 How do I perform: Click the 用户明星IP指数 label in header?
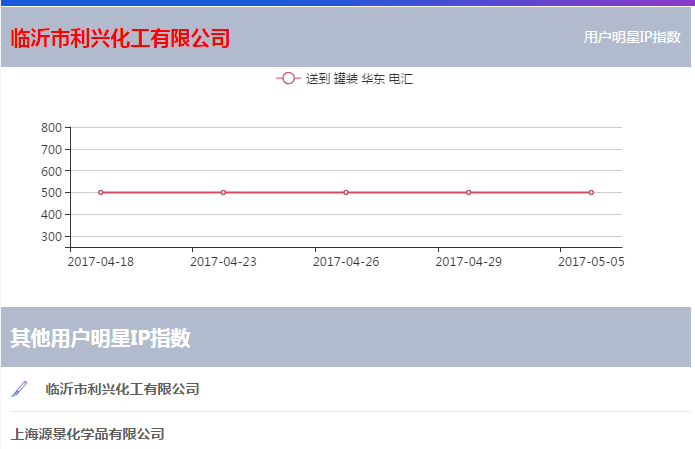click(632, 37)
